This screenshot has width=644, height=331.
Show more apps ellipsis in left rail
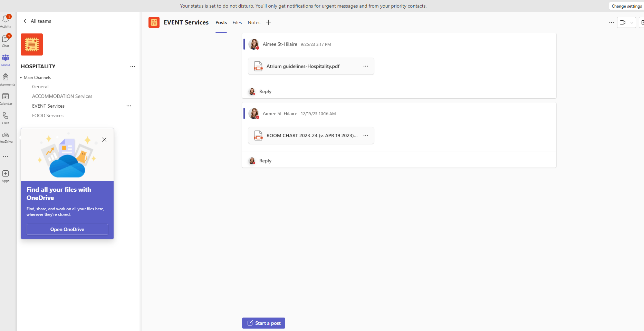(x=6, y=157)
